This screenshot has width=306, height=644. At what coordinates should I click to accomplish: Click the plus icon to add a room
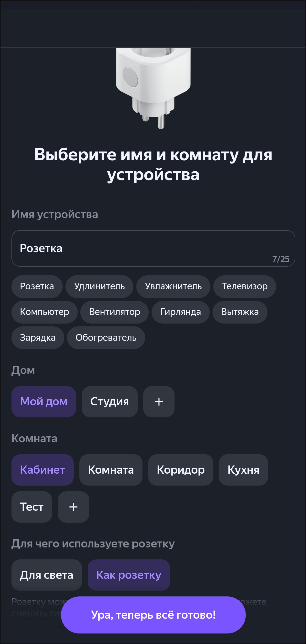click(x=73, y=507)
